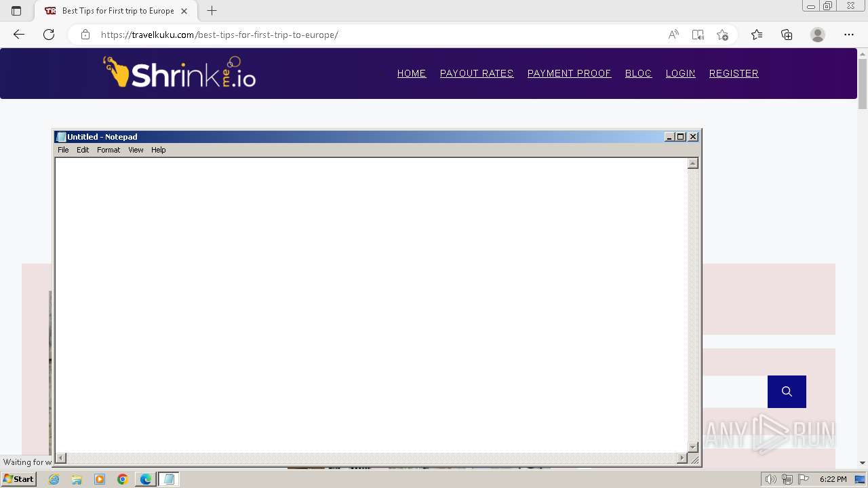The width and height of the screenshot is (868, 488).
Task: Open the LOGIN link
Action: 681,73
